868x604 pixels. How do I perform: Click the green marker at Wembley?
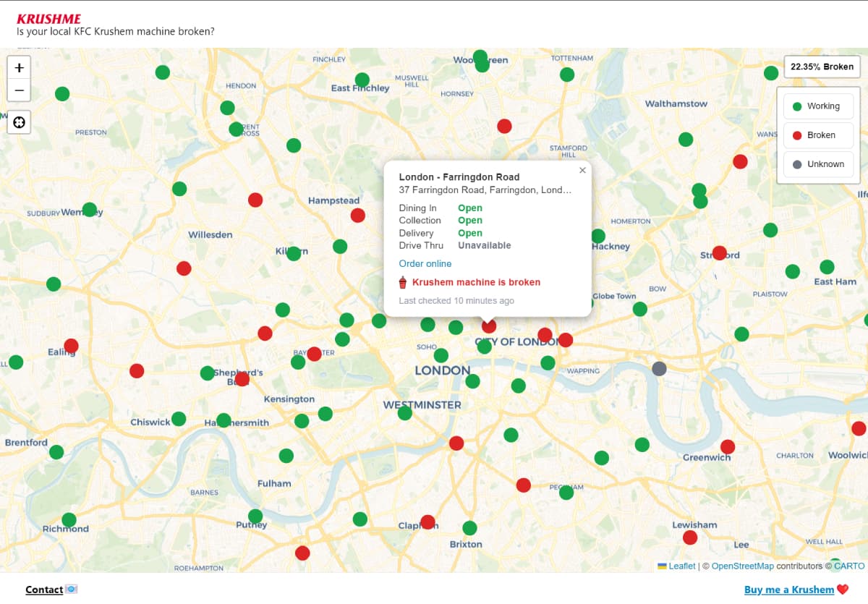tap(90, 210)
